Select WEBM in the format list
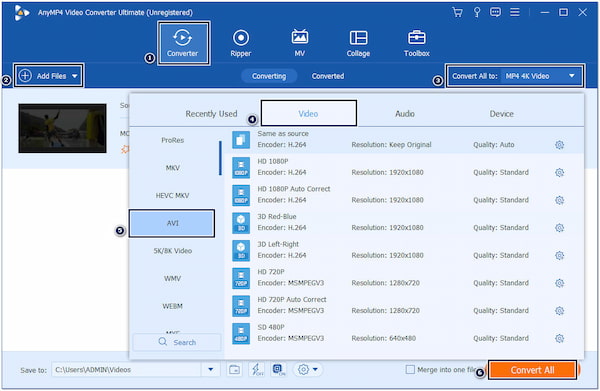The width and height of the screenshot is (600, 391). tap(173, 306)
